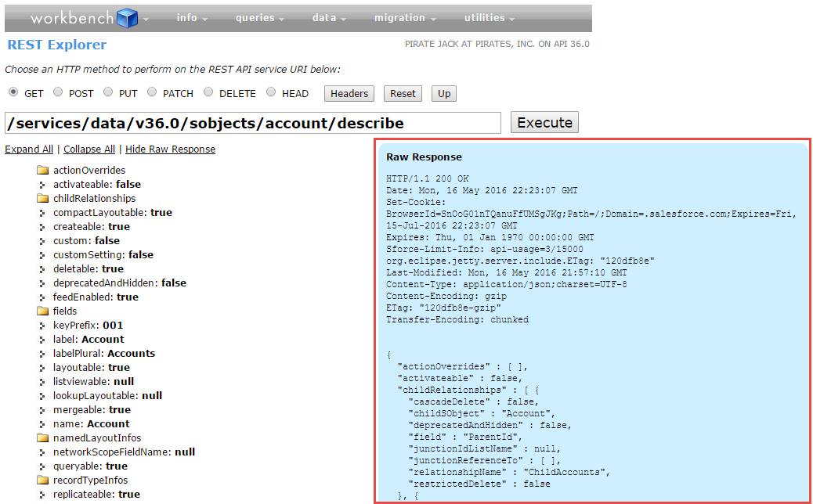Screen dimensions: 813x504
Task: Open the utilities menu
Action: [489, 18]
